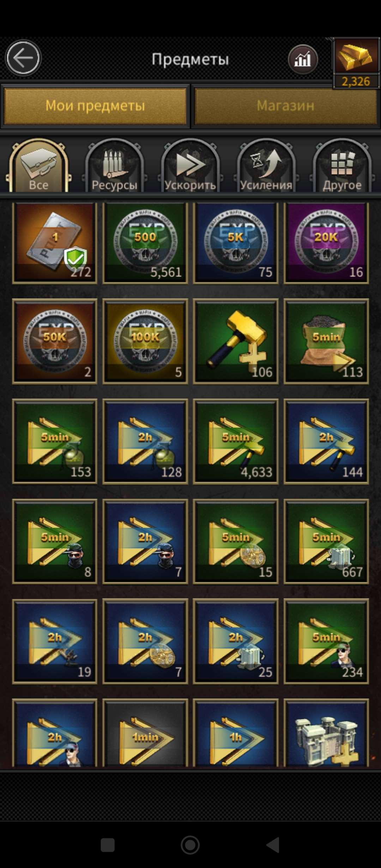Select the golden hammer item
Image resolution: width=381 pixels, height=868 pixels.
point(236,342)
